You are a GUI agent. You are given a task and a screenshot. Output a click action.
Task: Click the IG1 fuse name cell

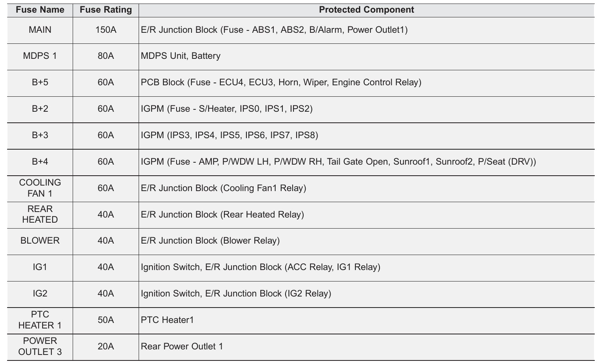coord(40,267)
